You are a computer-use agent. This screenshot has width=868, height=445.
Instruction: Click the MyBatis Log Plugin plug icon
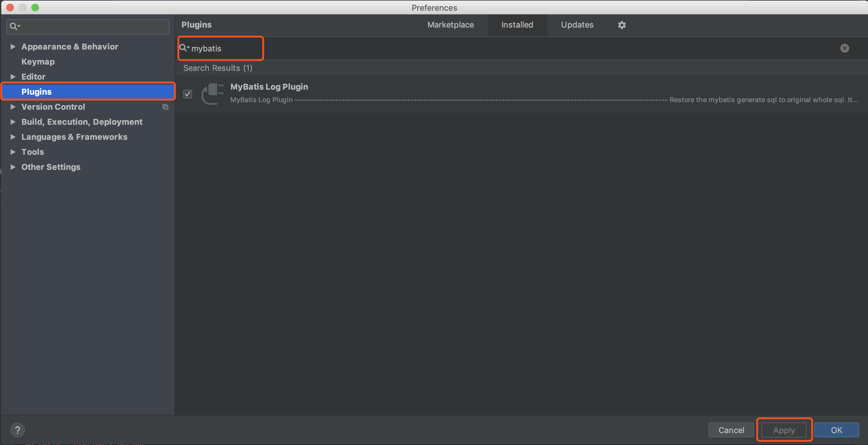pos(212,94)
